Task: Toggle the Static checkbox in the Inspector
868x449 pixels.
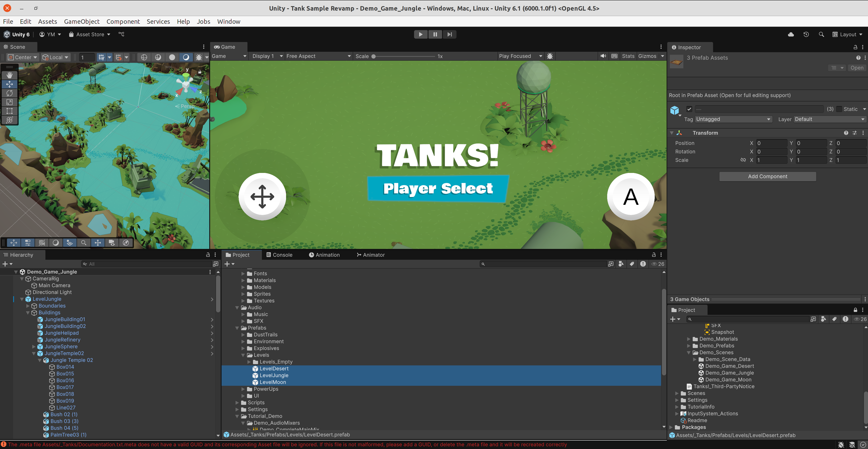Action: click(x=839, y=109)
